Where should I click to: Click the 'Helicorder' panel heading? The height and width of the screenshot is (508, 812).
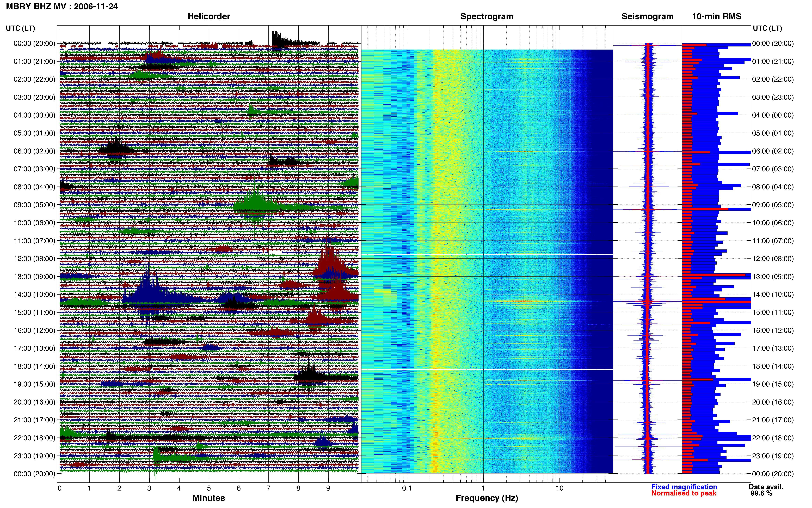click(209, 16)
